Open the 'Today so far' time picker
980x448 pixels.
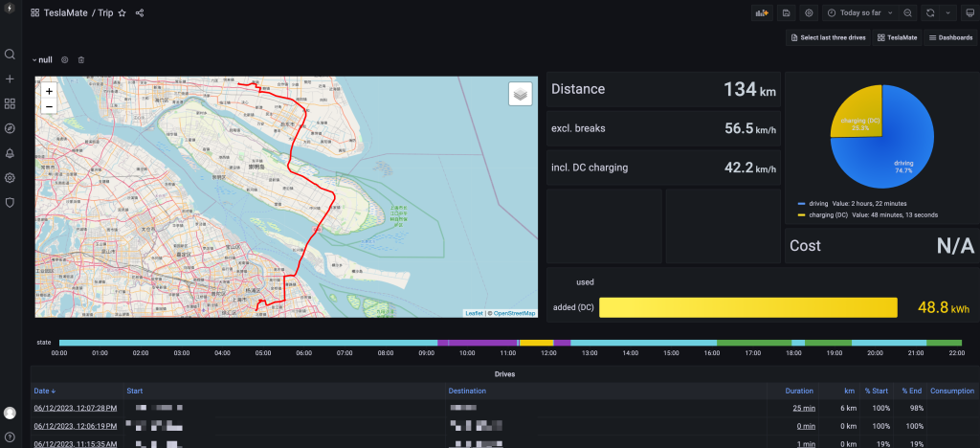point(859,13)
